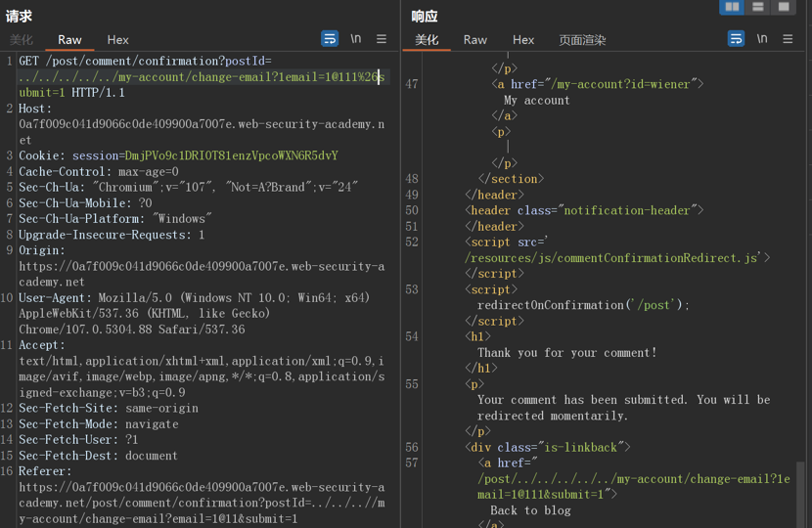
Task: Click 'Thank you for your comment!' text
Action: (567, 353)
